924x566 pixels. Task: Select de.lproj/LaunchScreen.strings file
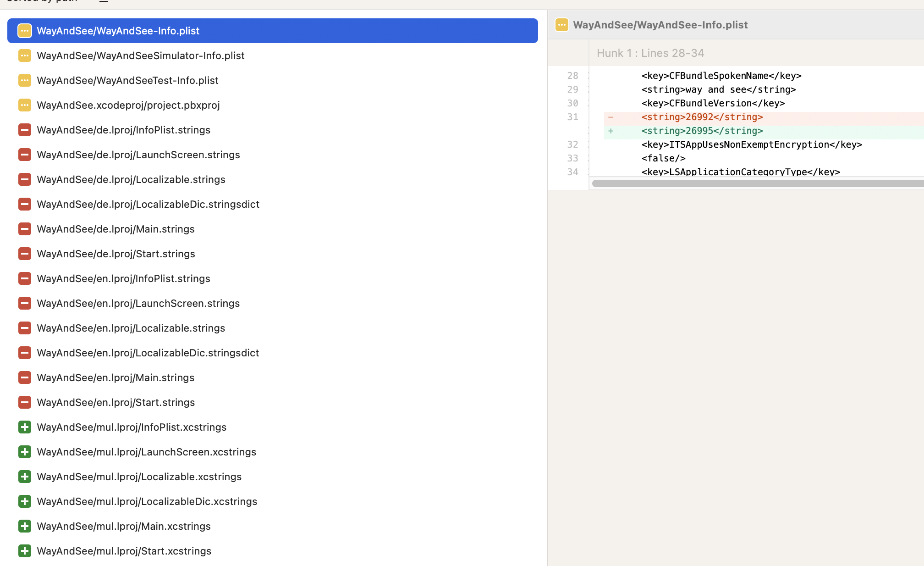click(x=138, y=155)
